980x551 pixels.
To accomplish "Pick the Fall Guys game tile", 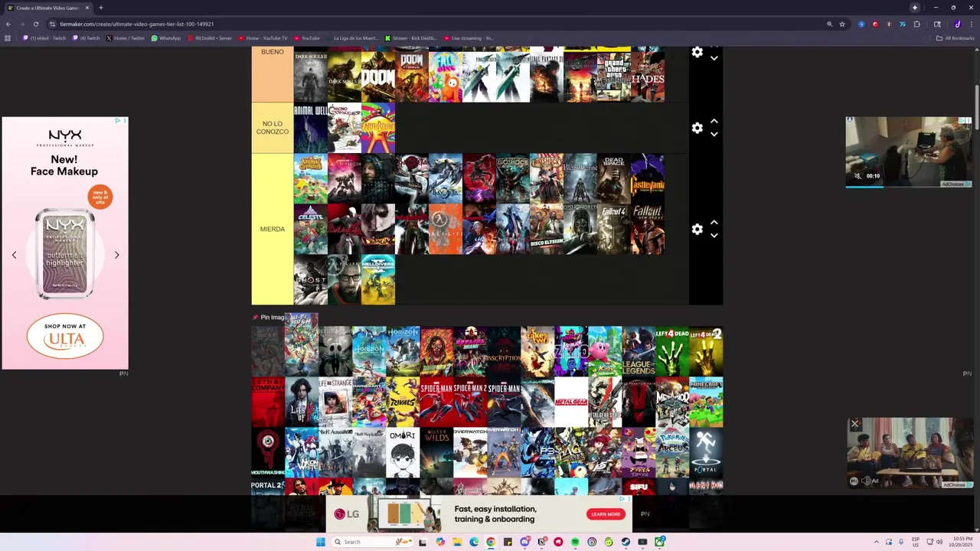I will 446,77.
